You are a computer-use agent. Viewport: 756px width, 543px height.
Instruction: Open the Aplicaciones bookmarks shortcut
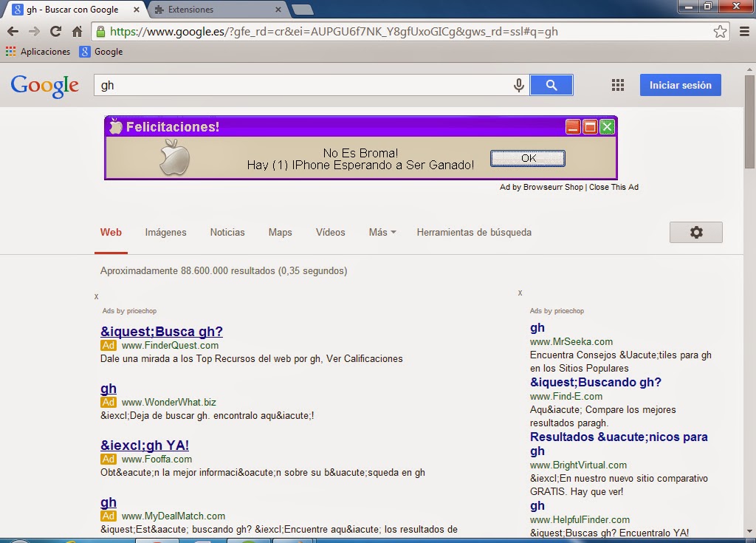pyautogui.click(x=38, y=52)
